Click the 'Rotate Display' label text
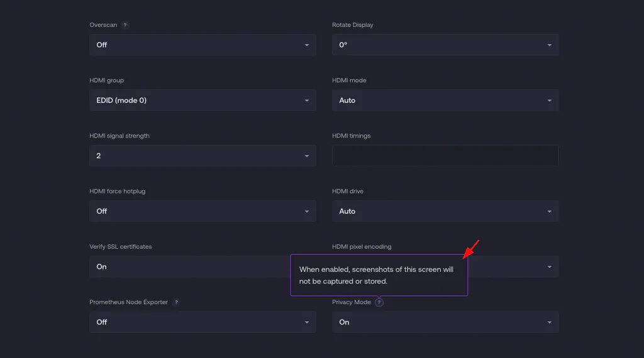The width and height of the screenshot is (644, 358). point(352,25)
